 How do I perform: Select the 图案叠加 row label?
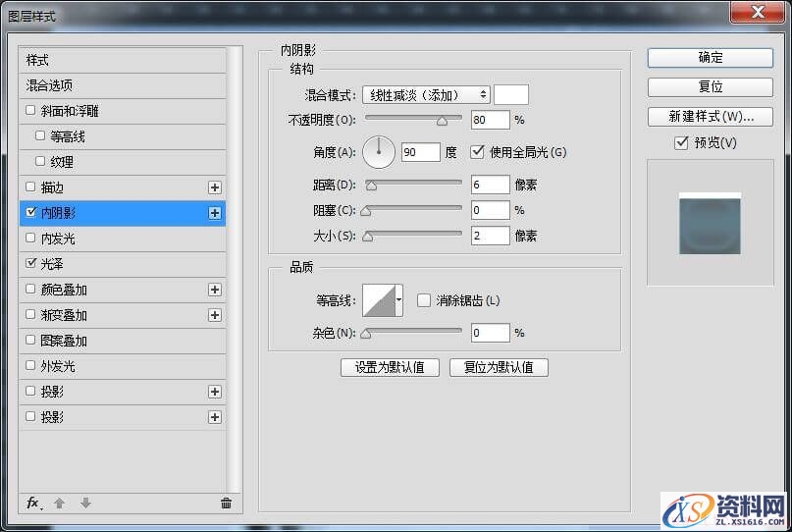tap(64, 341)
